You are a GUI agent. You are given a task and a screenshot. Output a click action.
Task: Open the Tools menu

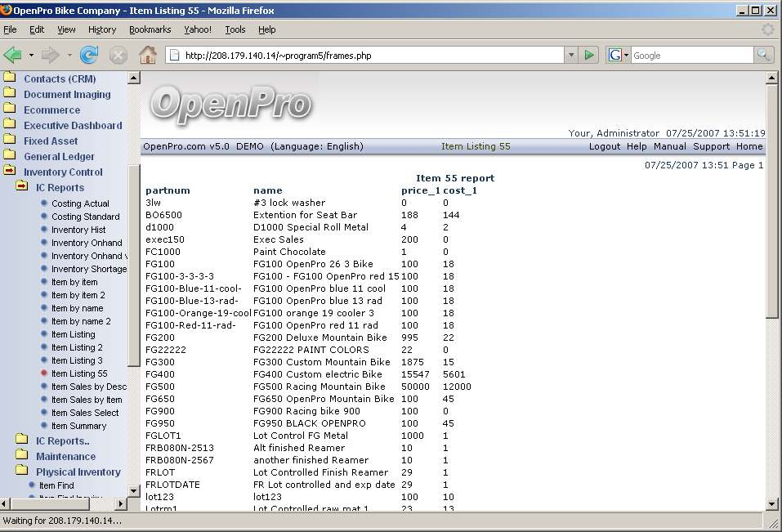235,29
